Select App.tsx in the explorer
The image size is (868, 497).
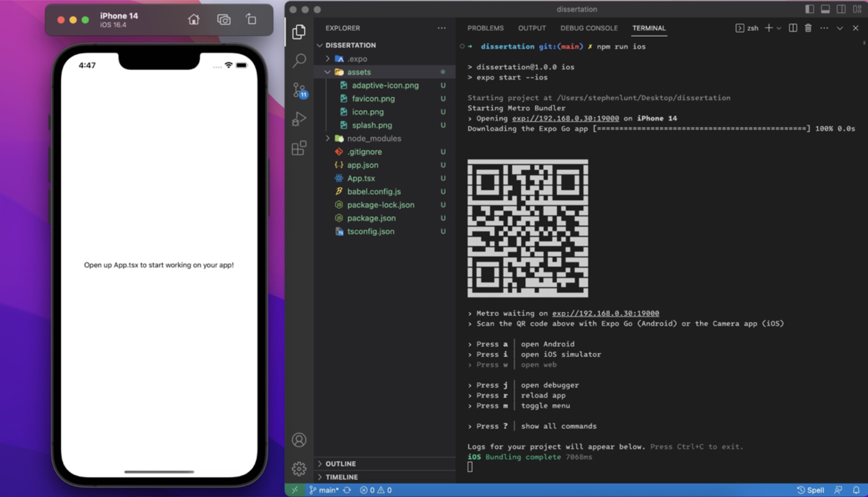361,178
